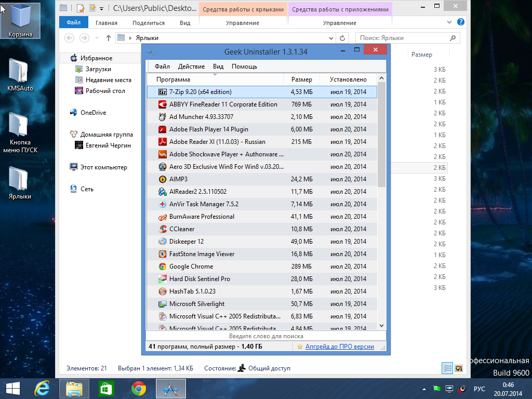Screen dimensions: 532x399
Task: Select the Google Chrome icon in program list
Action: coord(163,267)
